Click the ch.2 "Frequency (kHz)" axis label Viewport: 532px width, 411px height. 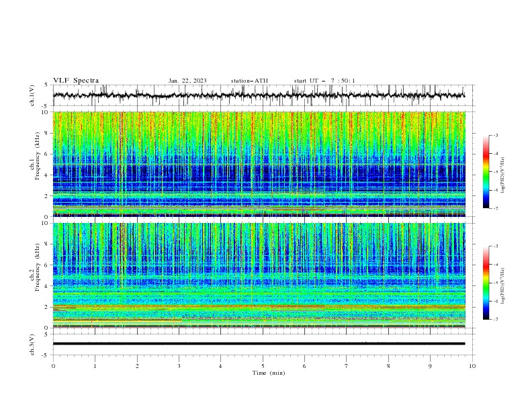point(38,267)
